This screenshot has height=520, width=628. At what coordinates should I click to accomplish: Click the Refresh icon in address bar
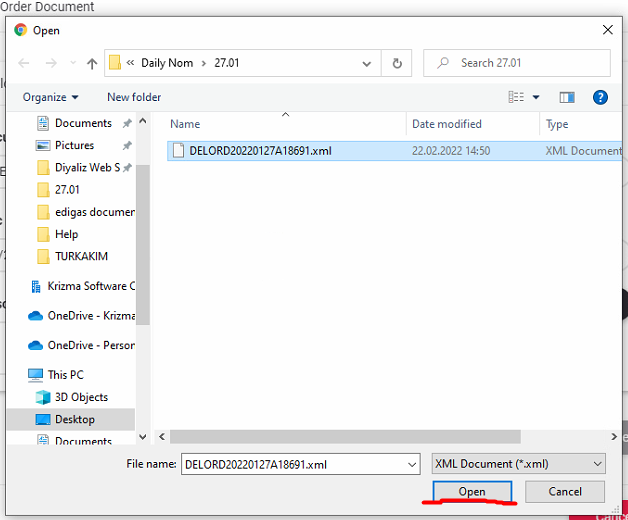[397, 63]
